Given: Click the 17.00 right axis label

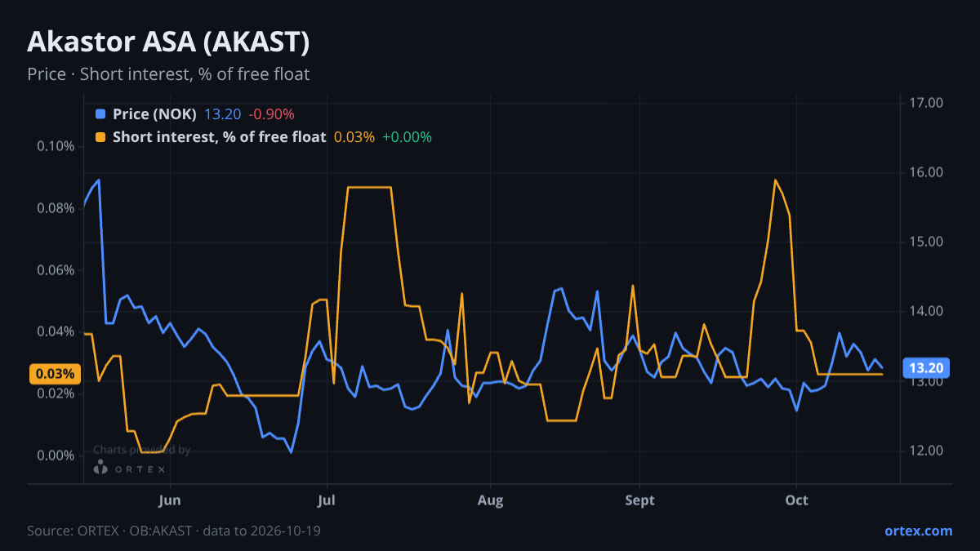Looking at the screenshot, I should [x=927, y=103].
